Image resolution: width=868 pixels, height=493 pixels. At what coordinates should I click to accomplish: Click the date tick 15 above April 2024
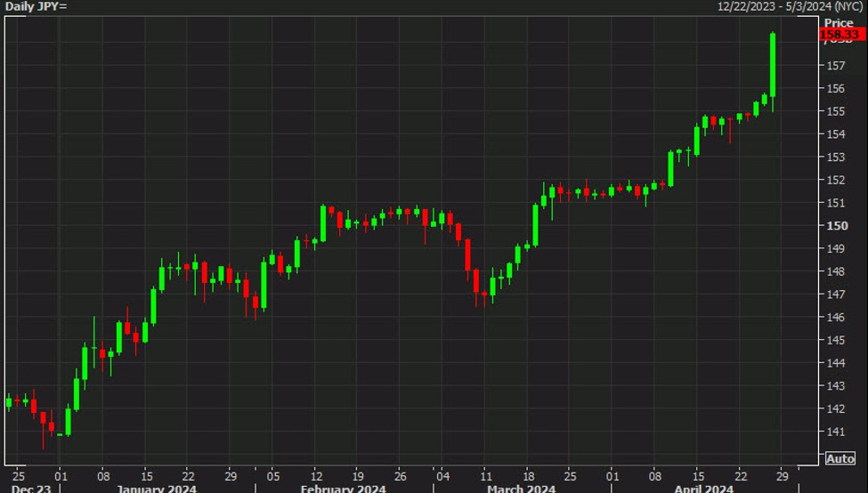pos(699,476)
